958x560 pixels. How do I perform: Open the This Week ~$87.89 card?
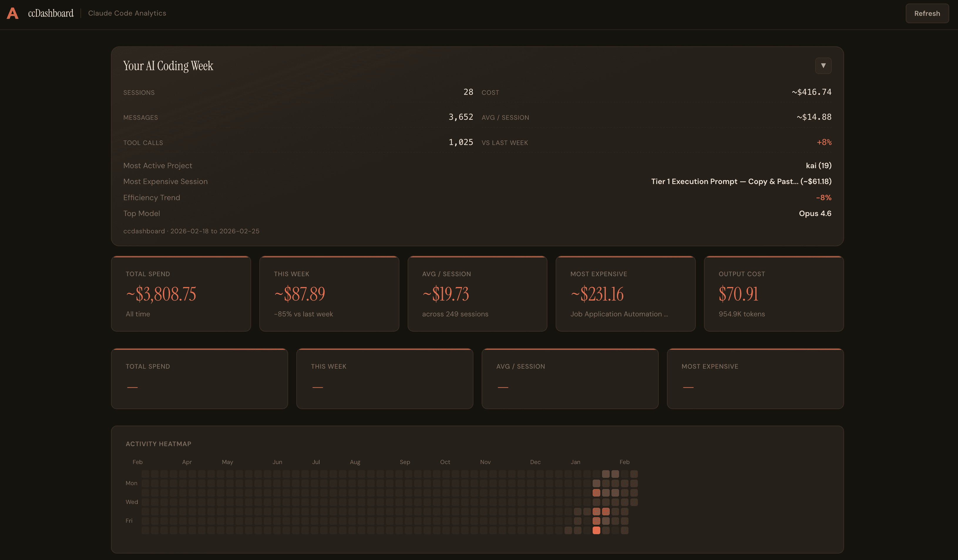(x=329, y=294)
